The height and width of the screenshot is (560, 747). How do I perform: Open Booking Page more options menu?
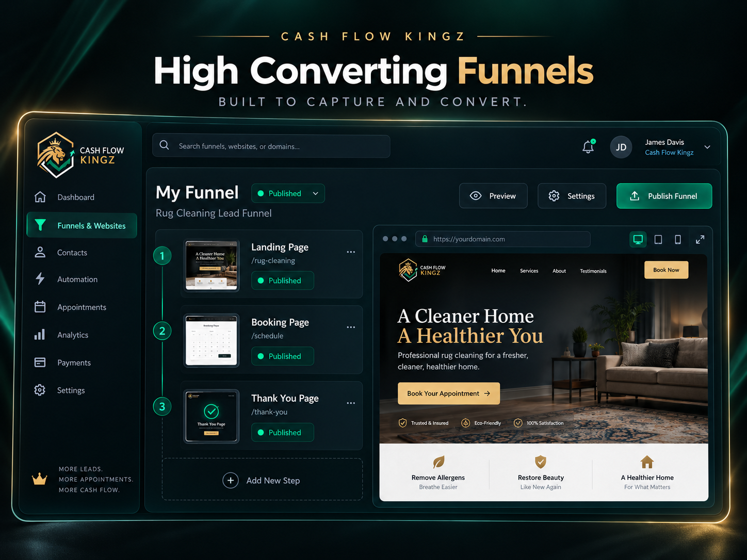(x=351, y=327)
